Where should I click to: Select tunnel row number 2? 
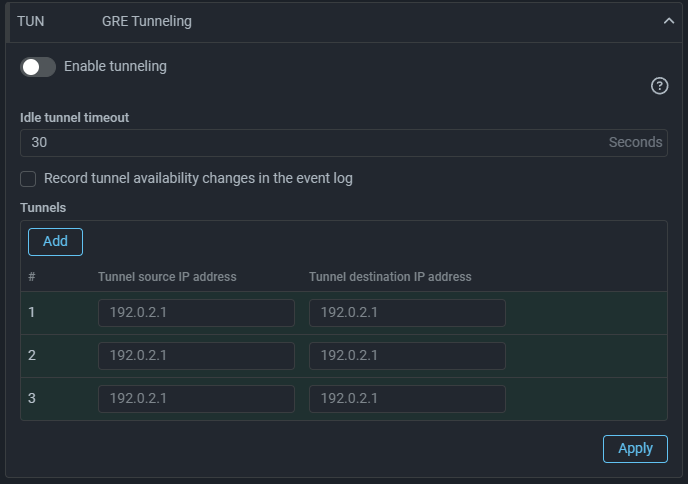pos(32,355)
